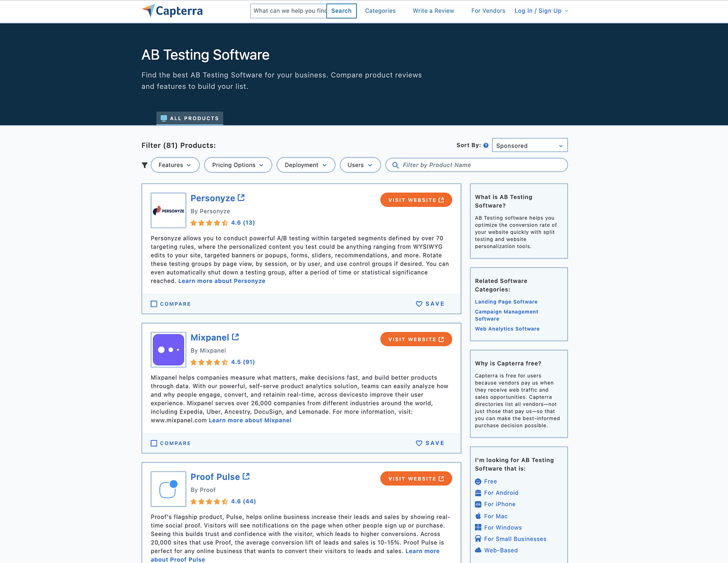728x563 pixels.
Task: Open For Vendors in navigation
Action: (488, 11)
